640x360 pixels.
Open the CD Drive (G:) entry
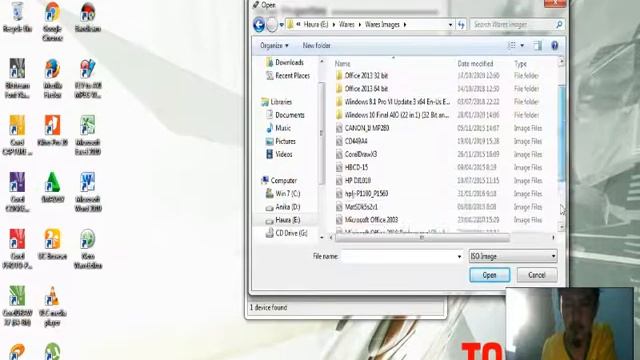287,233
